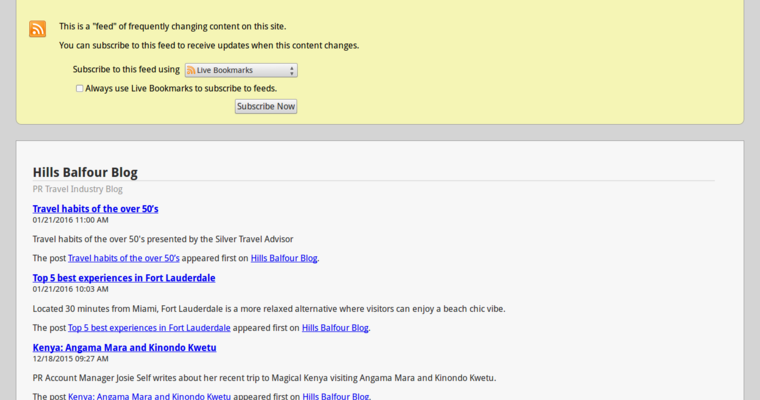Follow inline Kenya: Angama Mara post link
The width and height of the screenshot is (760, 400).
tap(149, 396)
